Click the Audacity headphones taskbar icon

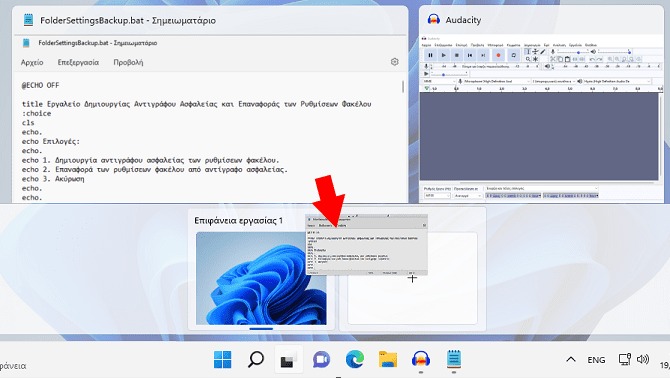(421, 359)
